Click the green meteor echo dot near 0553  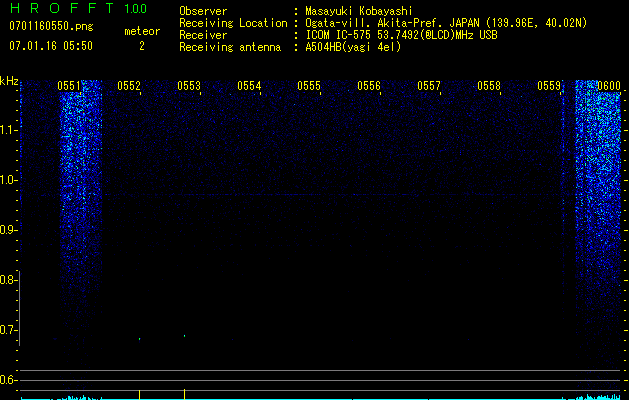pyautogui.click(x=185, y=336)
